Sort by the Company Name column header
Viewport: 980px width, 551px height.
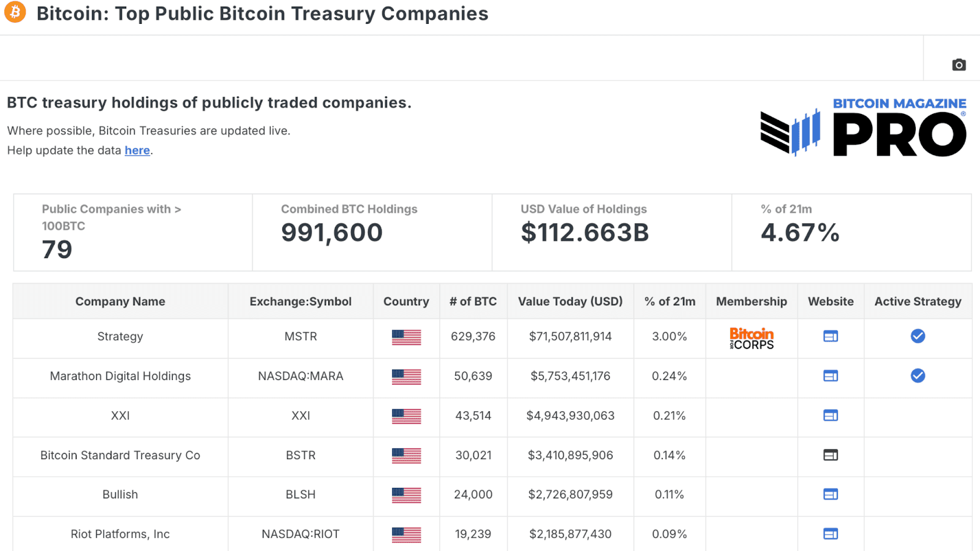point(120,301)
